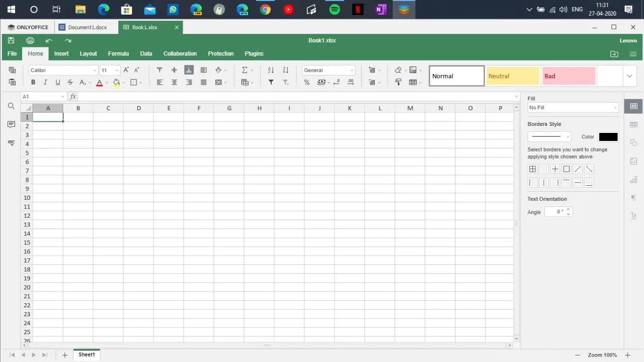This screenshot has height=362, width=644.
Task: Enable the outer borders style
Action: (x=567, y=169)
